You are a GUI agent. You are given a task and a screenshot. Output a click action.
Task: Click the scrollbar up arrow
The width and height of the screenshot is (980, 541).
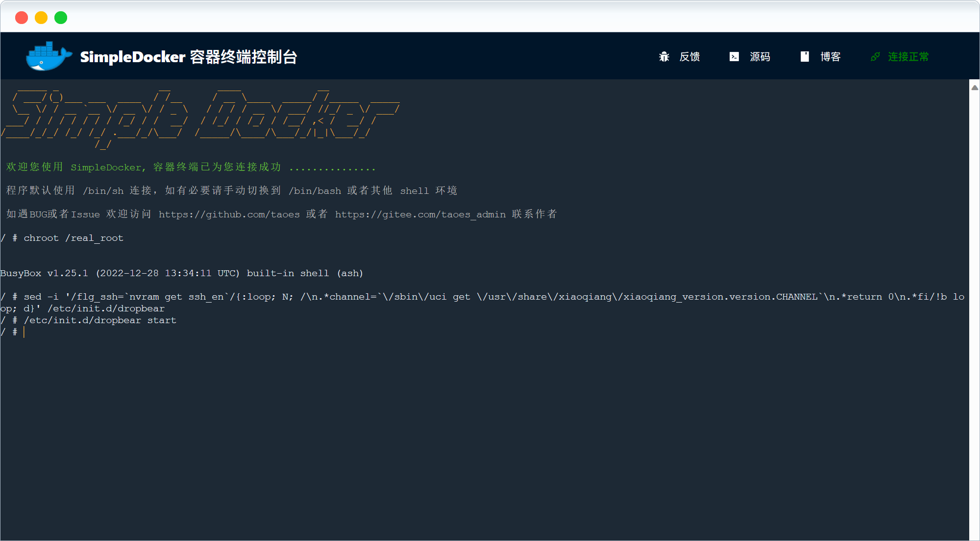pos(975,88)
